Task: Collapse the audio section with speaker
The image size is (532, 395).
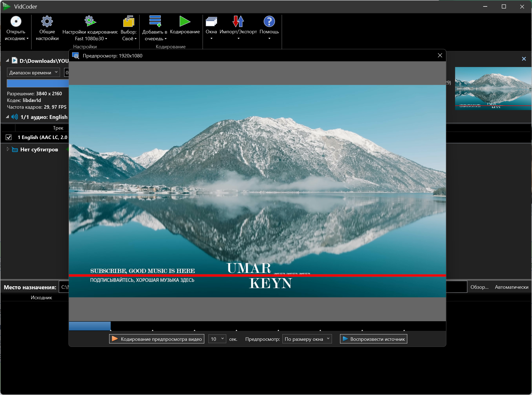Action: click(x=8, y=117)
